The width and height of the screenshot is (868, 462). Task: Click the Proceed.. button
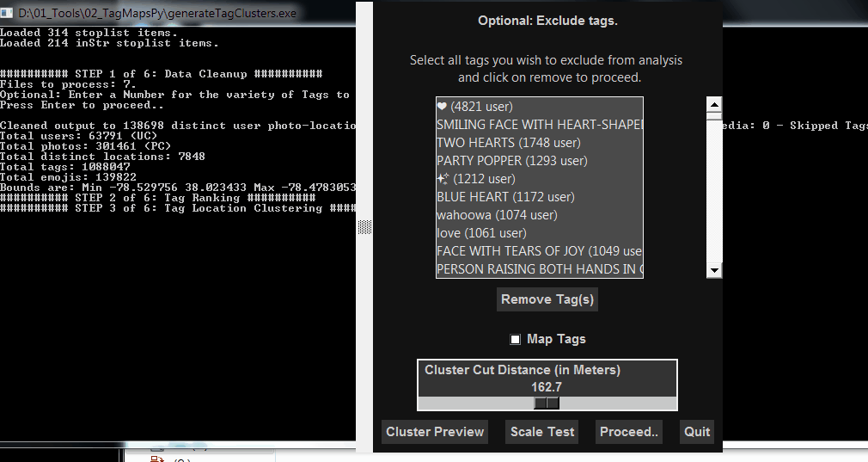(x=629, y=432)
